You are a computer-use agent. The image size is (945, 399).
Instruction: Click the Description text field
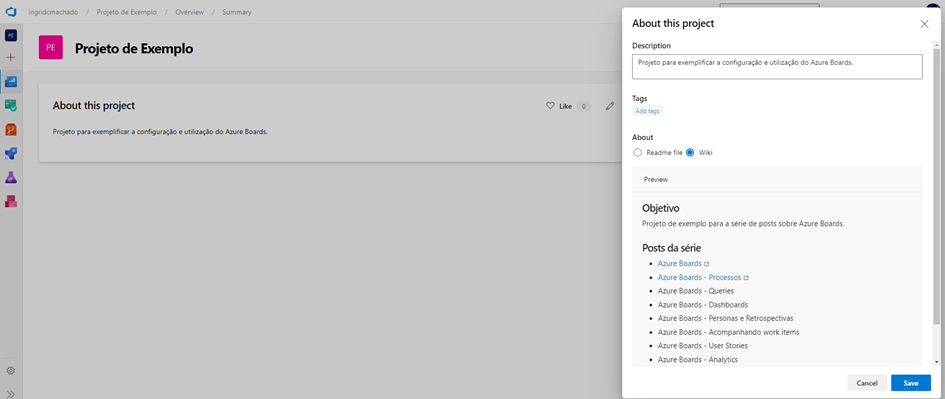coord(777,66)
